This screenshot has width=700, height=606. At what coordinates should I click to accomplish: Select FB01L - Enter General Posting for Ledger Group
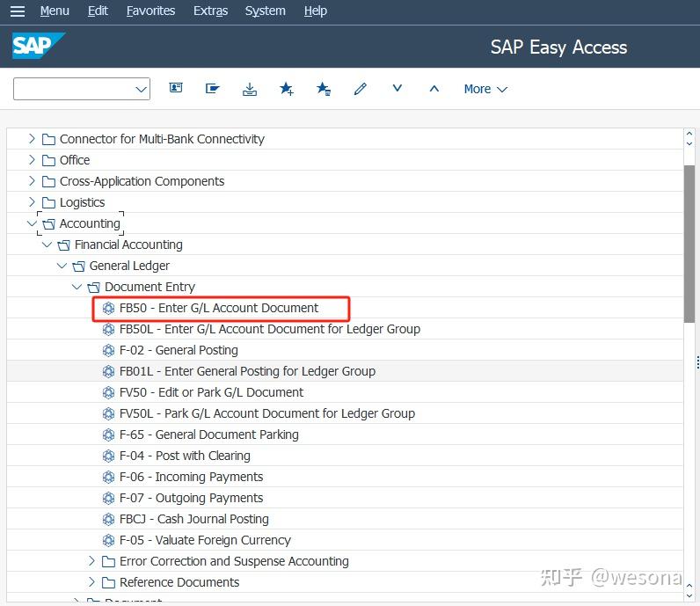point(247,371)
